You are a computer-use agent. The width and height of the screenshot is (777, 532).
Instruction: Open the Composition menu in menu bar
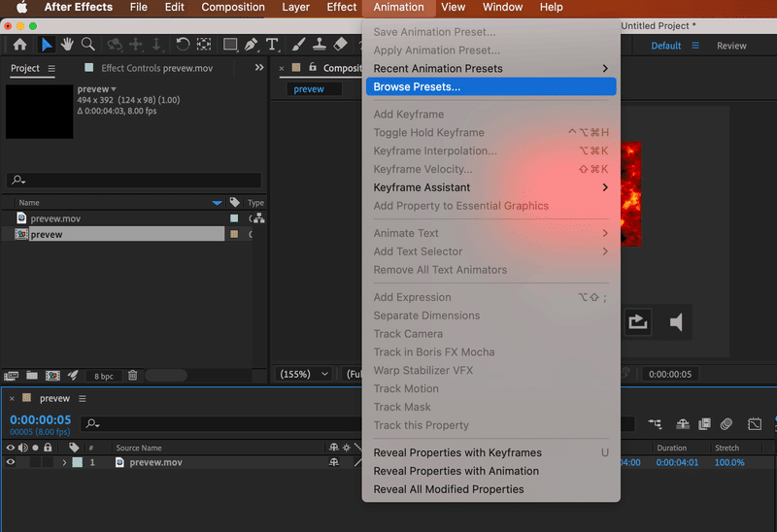(x=233, y=7)
